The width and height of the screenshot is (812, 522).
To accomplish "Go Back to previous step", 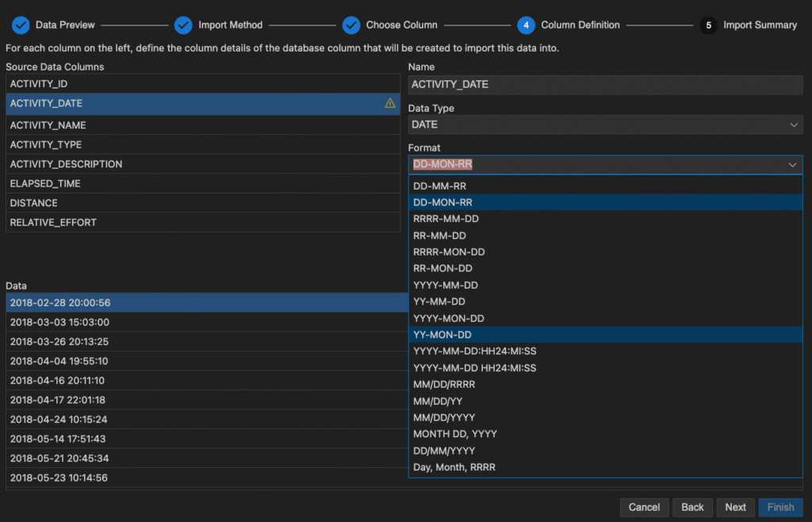I will point(692,507).
